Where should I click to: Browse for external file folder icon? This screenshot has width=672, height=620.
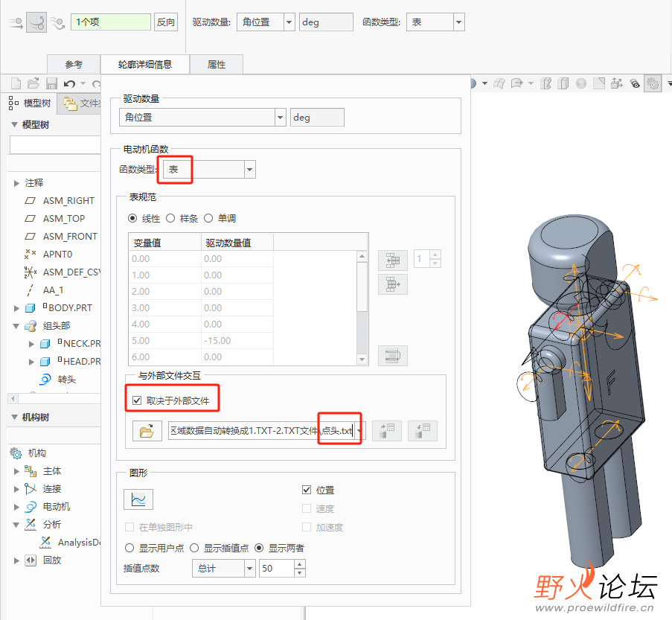(147, 431)
